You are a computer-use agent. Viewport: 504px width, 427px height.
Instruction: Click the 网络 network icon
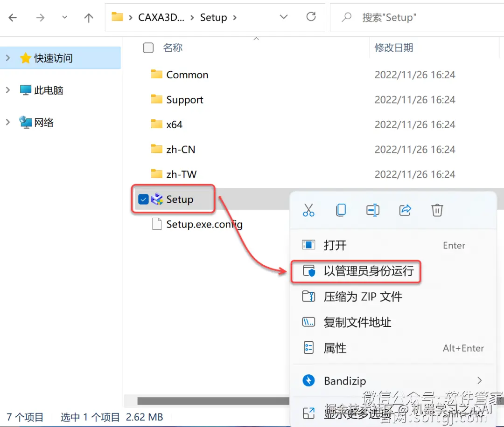[x=25, y=122]
